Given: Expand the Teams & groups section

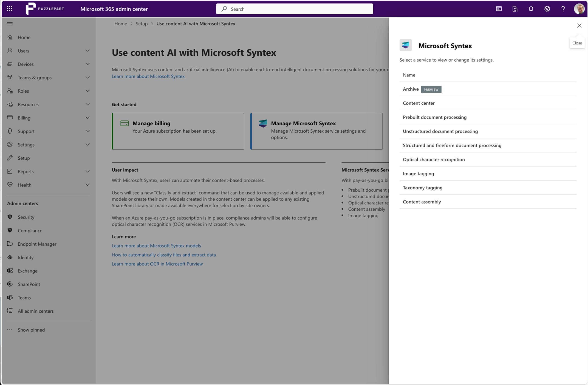Looking at the screenshot, I should (88, 77).
